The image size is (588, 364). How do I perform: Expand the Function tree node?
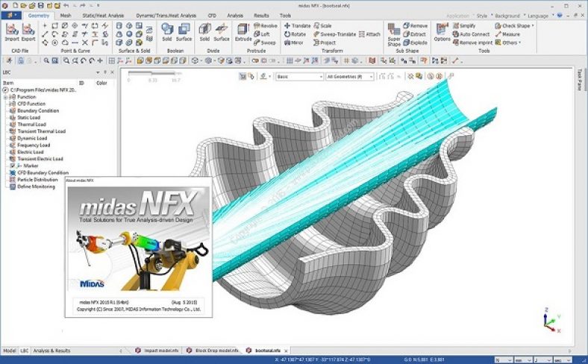[6, 97]
